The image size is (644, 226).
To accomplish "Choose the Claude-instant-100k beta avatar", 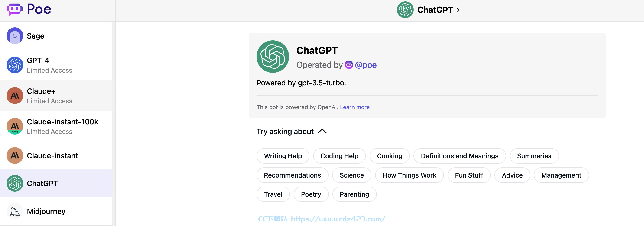I will (x=15, y=126).
